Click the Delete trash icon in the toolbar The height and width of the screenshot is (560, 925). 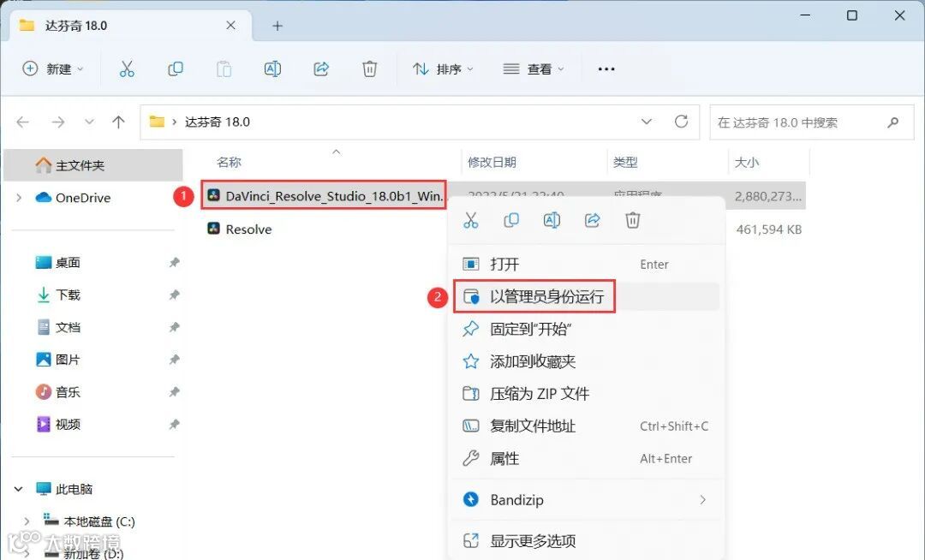pos(369,69)
